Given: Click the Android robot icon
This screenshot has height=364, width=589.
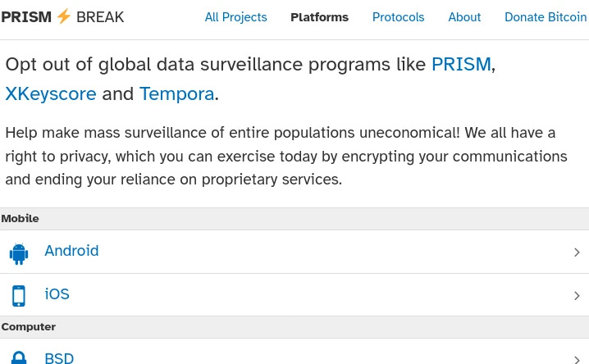Looking at the screenshot, I should coord(18,253).
